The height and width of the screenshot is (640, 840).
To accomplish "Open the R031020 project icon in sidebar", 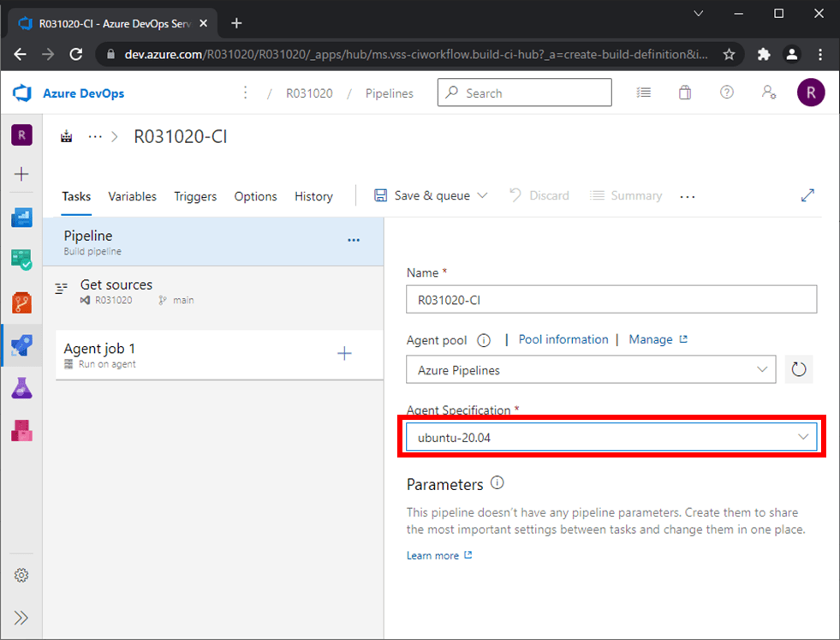I will [x=22, y=135].
